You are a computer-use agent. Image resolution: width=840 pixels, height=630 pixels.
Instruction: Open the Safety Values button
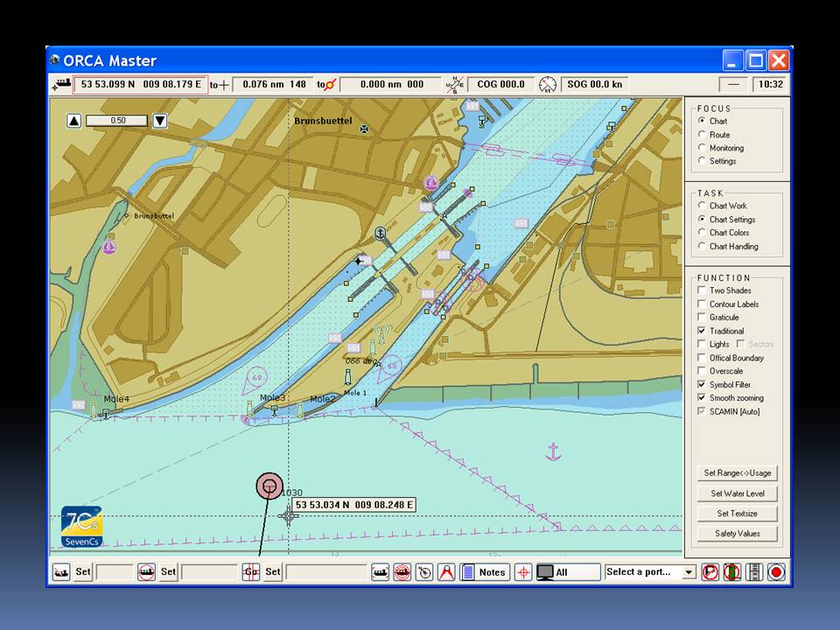737,534
